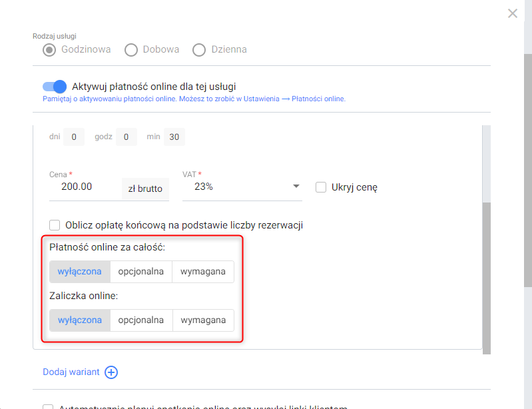Close the dialog with the X icon
Viewport: 532px width, 409px height.
[512, 13]
